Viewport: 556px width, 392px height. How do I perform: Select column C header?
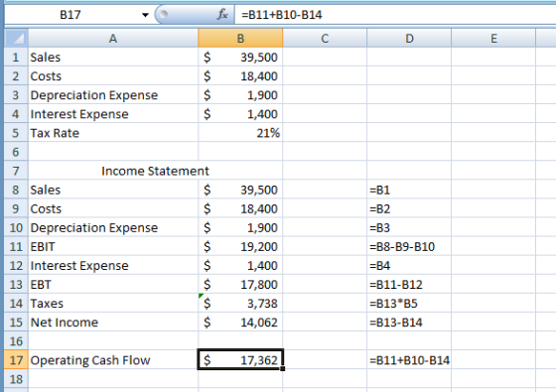tap(325, 38)
